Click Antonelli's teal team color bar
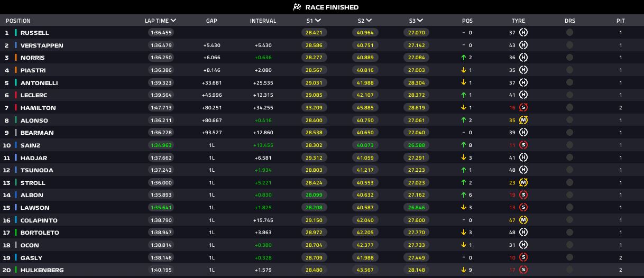 coord(16,83)
